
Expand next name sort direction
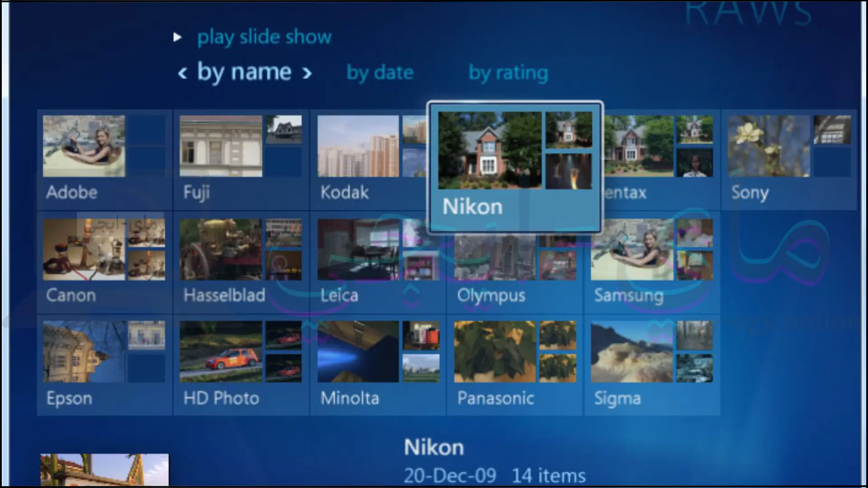(x=308, y=72)
